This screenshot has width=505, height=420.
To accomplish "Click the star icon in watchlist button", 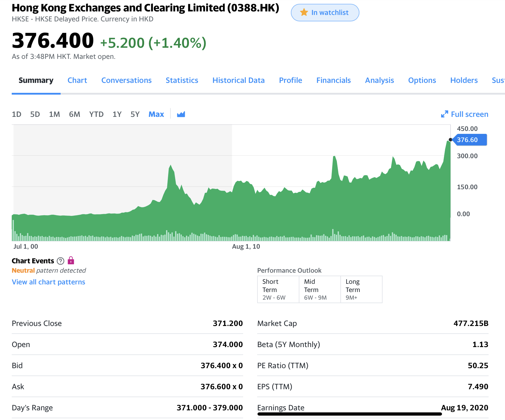I will 304,13.
